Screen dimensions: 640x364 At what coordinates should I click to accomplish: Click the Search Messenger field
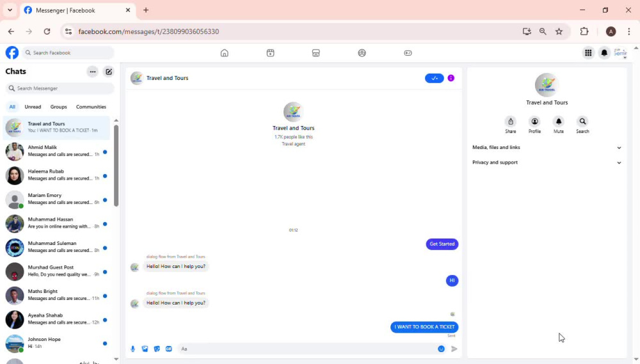(x=60, y=88)
